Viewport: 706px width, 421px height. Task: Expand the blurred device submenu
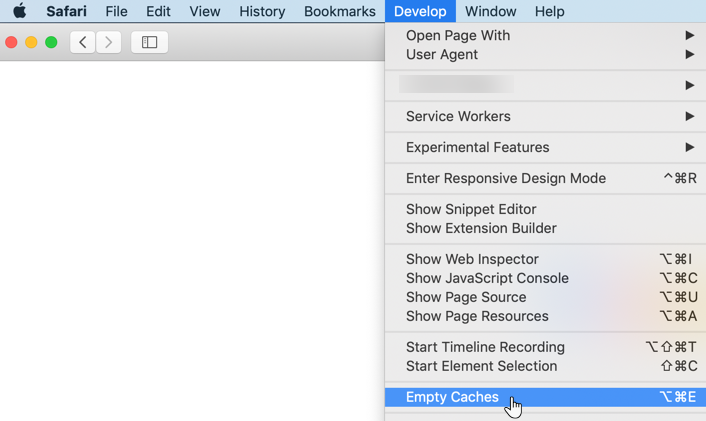tap(545, 85)
